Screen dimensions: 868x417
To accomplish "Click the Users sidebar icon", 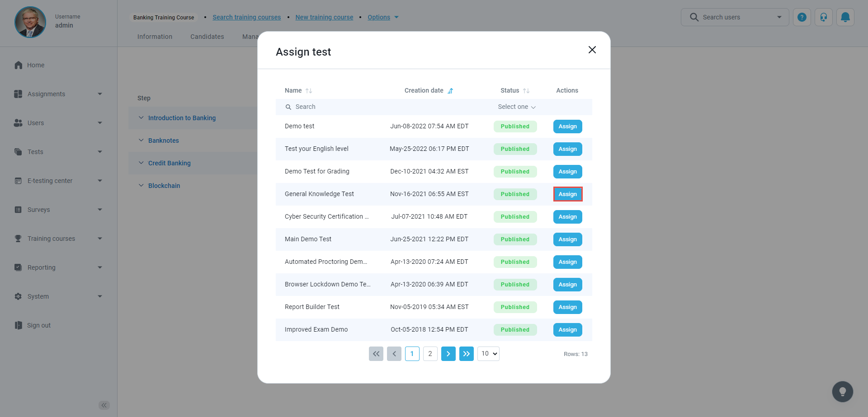I will click(18, 123).
